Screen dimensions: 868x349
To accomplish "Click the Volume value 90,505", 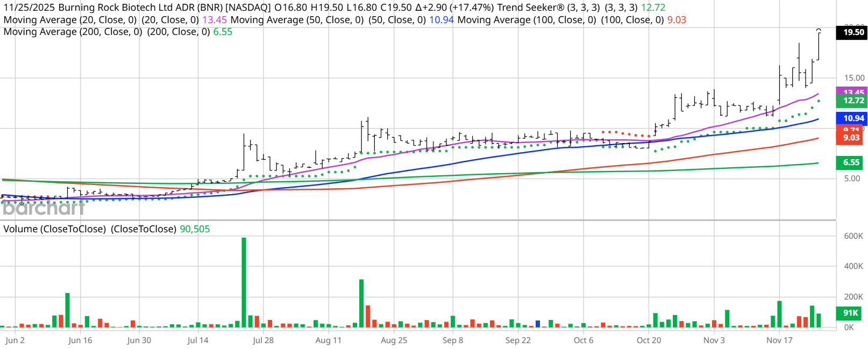I will tap(195, 229).
